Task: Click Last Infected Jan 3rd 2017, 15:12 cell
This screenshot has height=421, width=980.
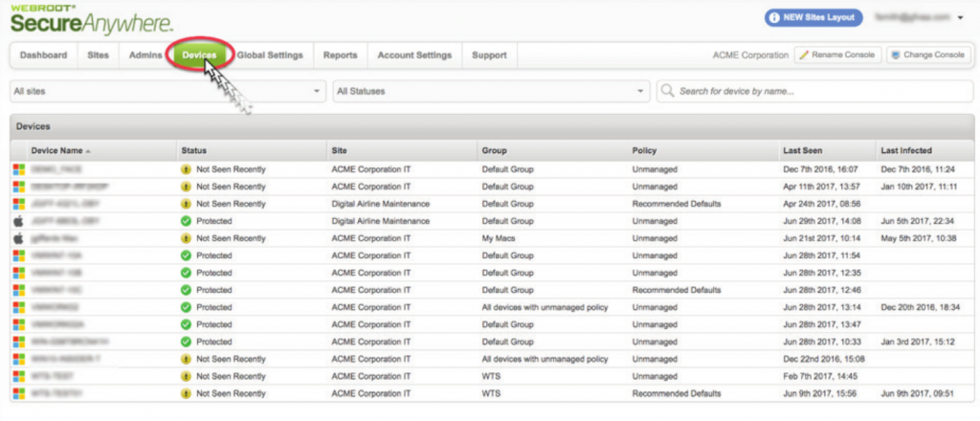Action: tap(918, 342)
